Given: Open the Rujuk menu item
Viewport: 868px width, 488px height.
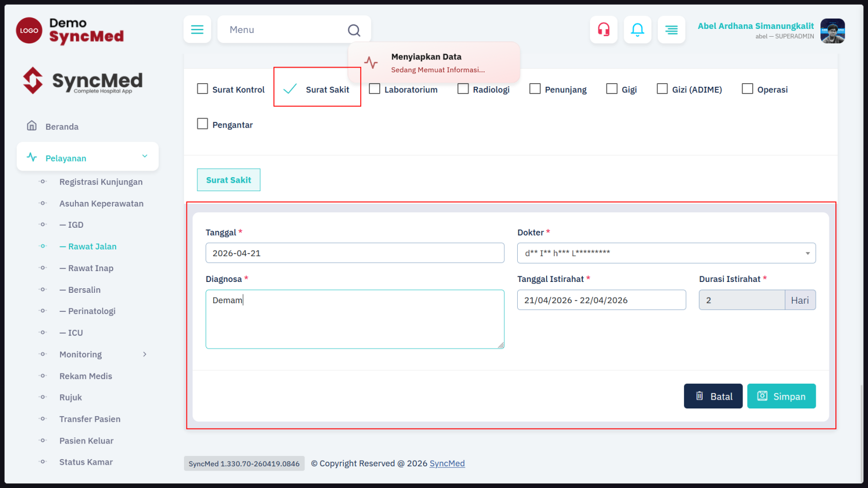Looking at the screenshot, I should (x=71, y=397).
